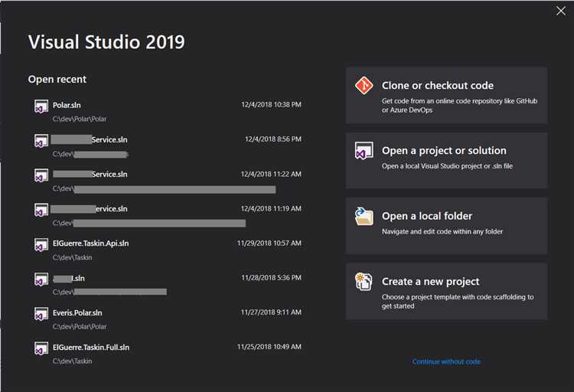Choose Open a project or solution

(x=447, y=161)
